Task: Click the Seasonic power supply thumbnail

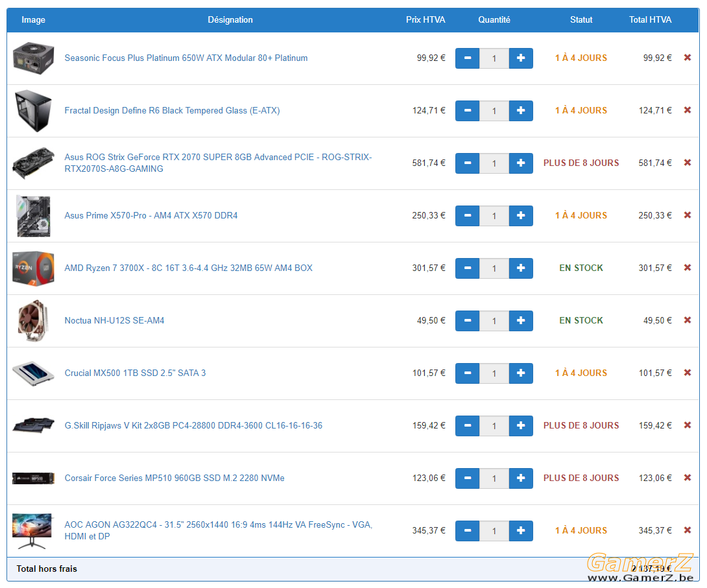Action: [33, 58]
